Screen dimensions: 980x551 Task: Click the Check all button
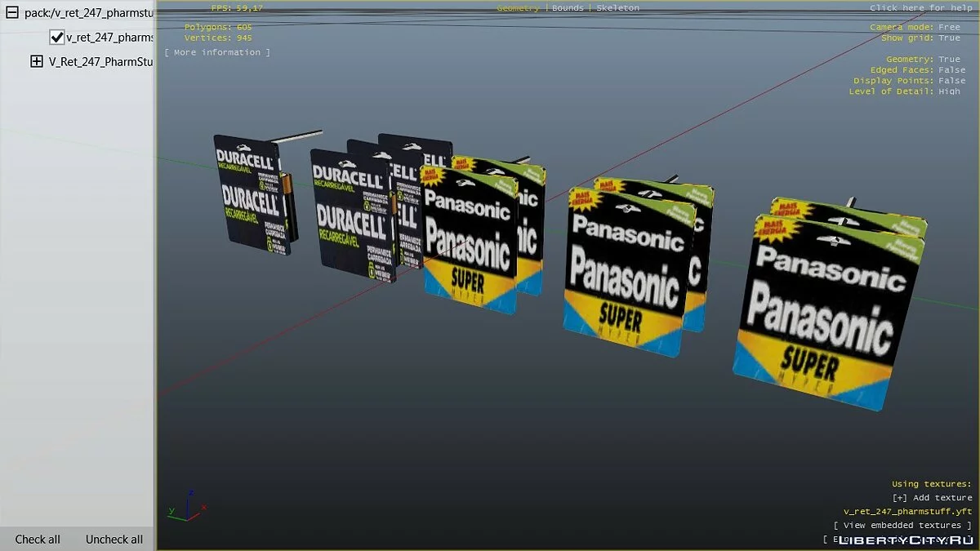(38, 539)
